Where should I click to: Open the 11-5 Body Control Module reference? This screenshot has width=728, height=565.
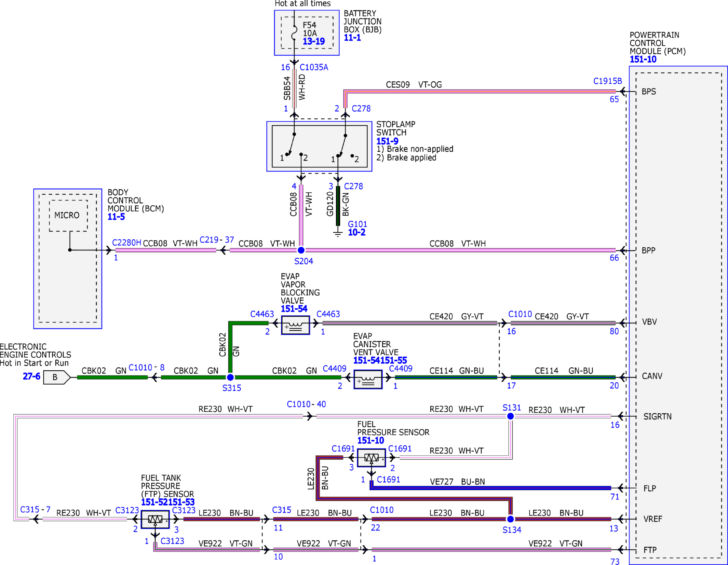pos(116,217)
